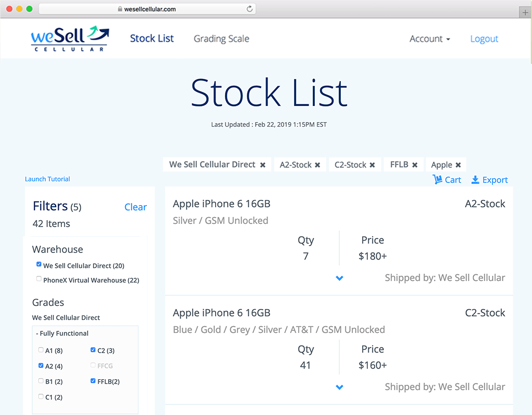Click the Filters (5) heading

[x=57, y=206]
